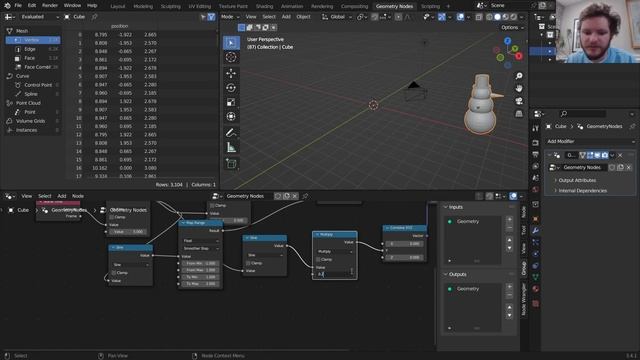This screenshot has height=360, width=640.
Task: Click the pan hand navigation icon in viewport
Action: click(x=519, y=88)
